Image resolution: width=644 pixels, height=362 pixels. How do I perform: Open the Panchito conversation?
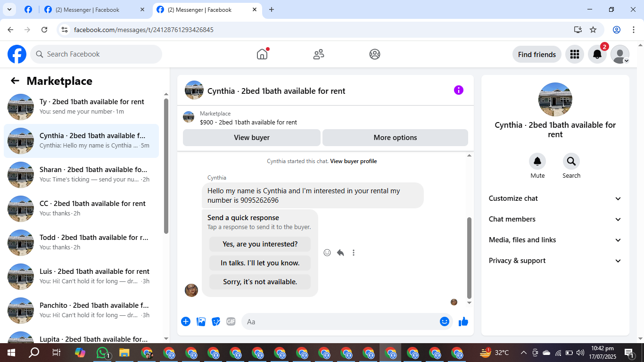pos(81,311)
